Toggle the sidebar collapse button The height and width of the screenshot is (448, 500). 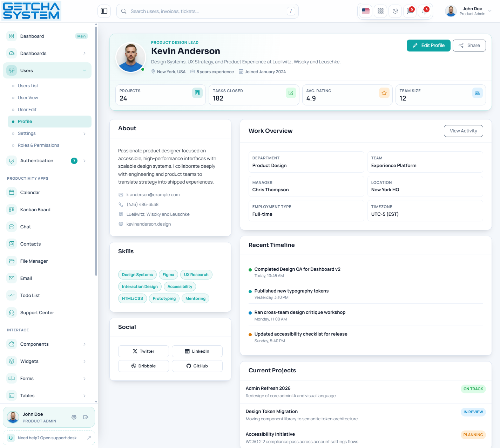(x=104, y=11)
